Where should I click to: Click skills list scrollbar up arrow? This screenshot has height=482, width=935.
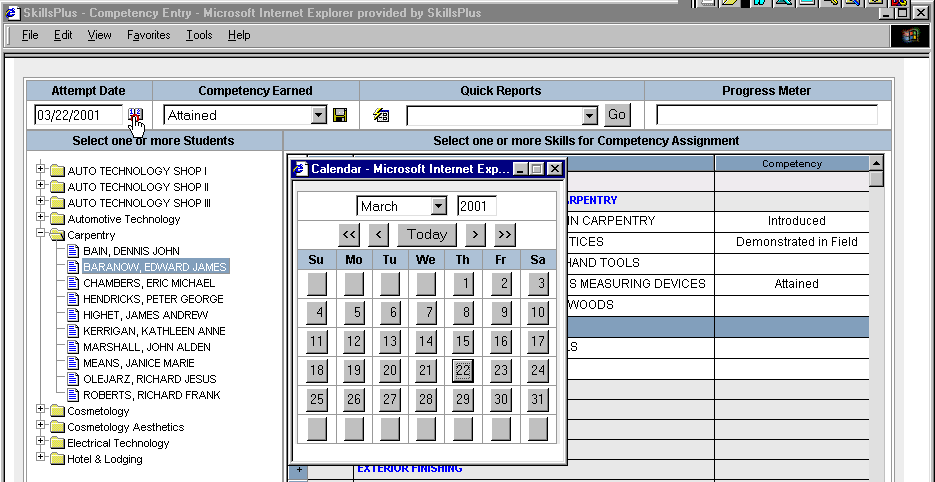point(876,163)
